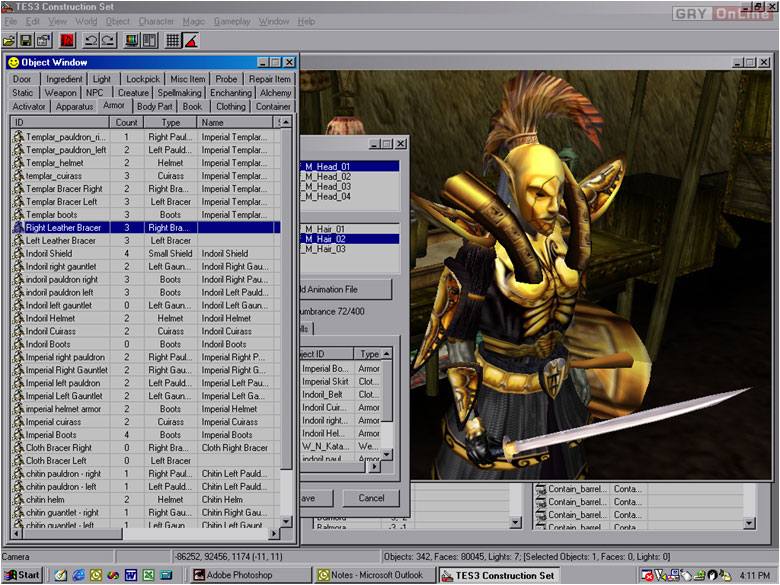The height and width of the screenshot is (585, 780).
Task: Open the Windows Start menu
Action: 22,575
